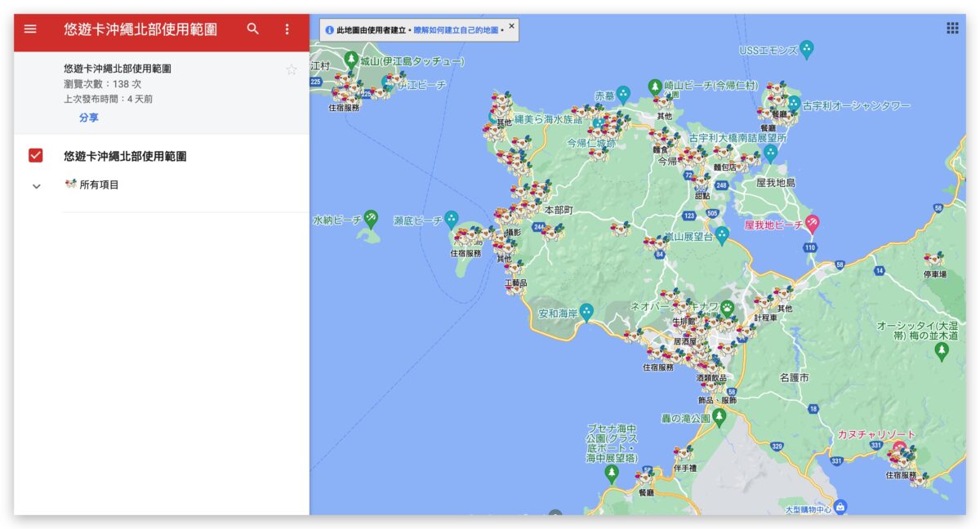This screenshot has width=980, height=529.
Task: Expand the 所有項目 layer list chevron
Action: (36, 186)
